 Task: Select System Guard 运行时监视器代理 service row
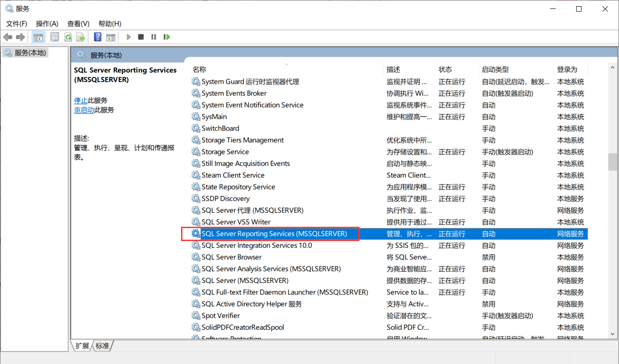[x=389, y=82]
